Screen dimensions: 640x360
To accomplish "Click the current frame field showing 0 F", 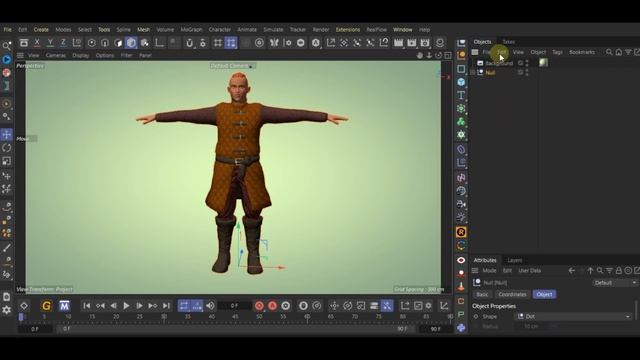I will [x=234, y=305].
